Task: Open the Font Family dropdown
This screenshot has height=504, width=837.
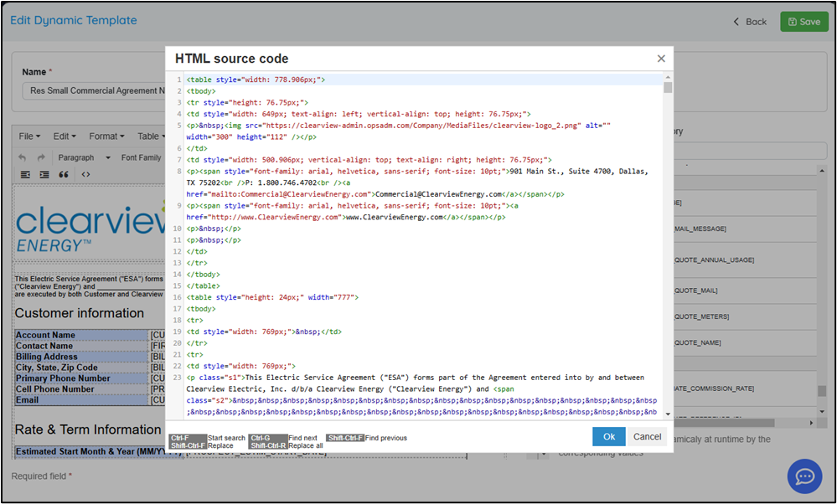Action: [x=142, y=158]
